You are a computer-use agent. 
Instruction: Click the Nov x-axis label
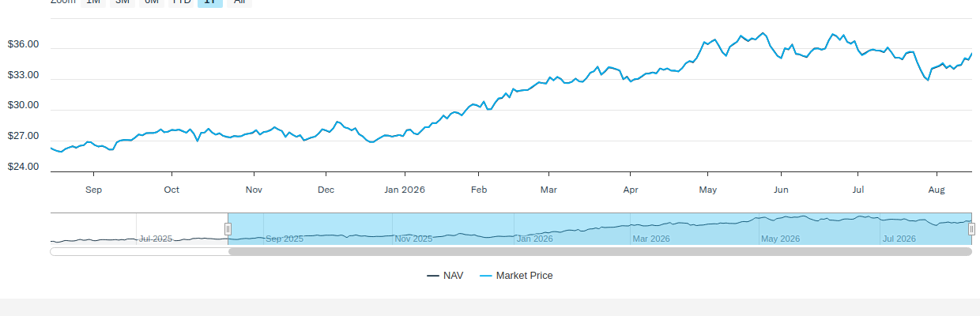[x=254, y=190]
